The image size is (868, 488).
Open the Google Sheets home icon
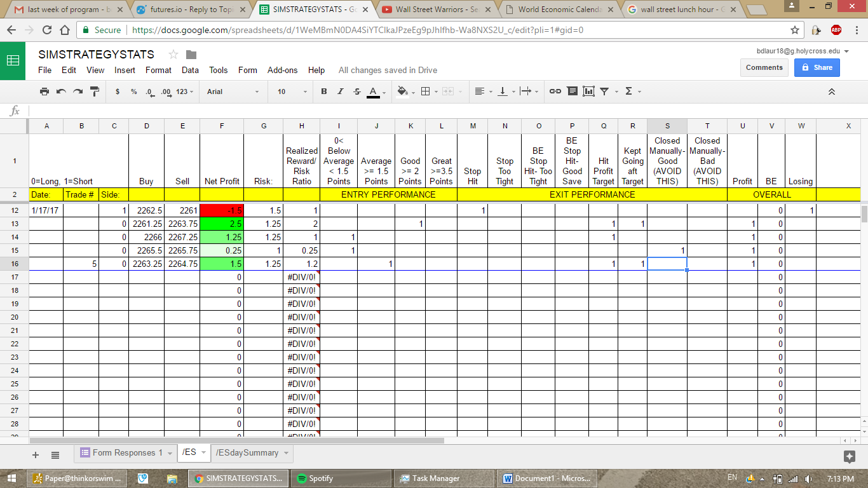tap(13, 61)
